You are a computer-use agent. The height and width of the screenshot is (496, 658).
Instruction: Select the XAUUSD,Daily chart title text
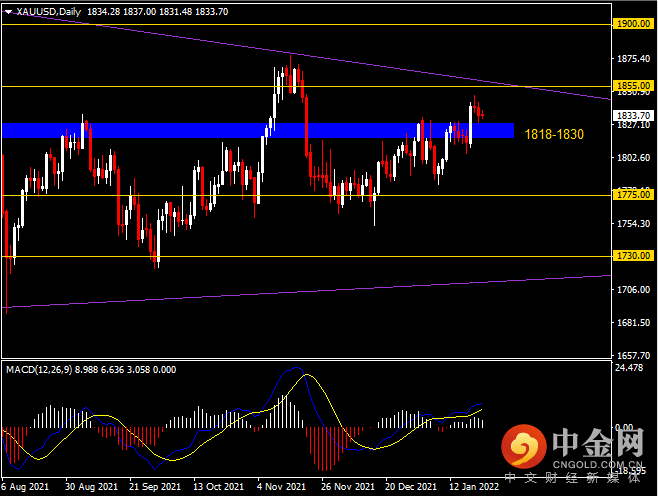coord(49,12)
